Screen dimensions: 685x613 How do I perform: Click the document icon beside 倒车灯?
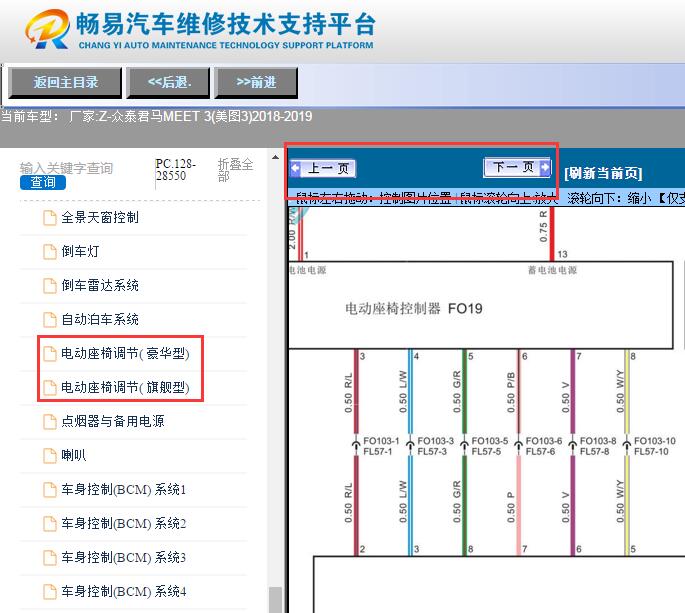[50, 252]
